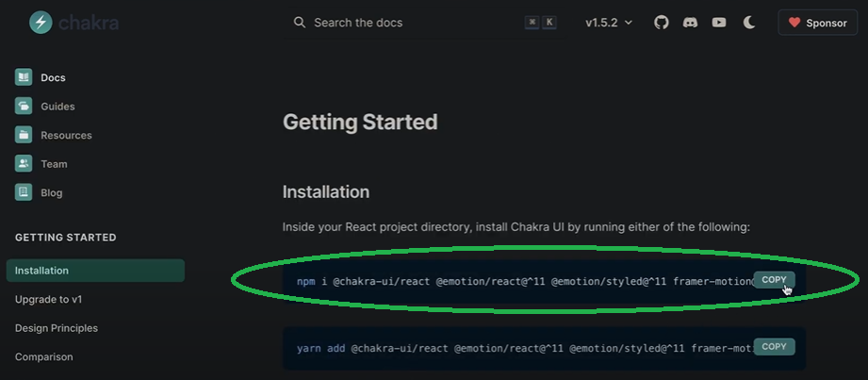Click the chakra wordmark text
Viewport: 868px width, 380px height.
coord(89,23)
